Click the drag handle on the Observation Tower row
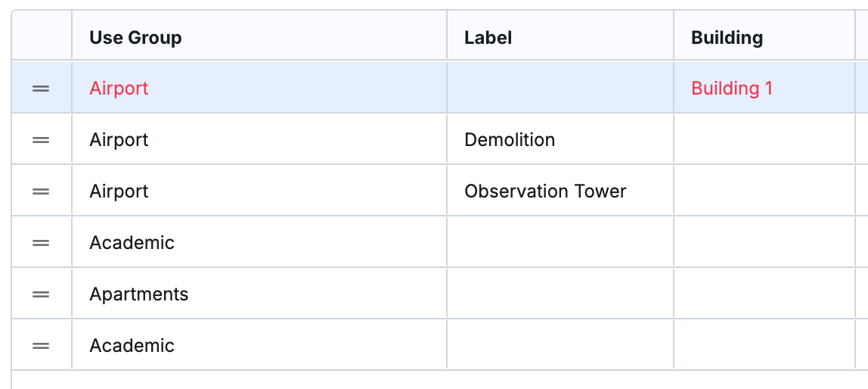Image resolution: width=868 pixels, height=389 pixels. pos(41,191)
